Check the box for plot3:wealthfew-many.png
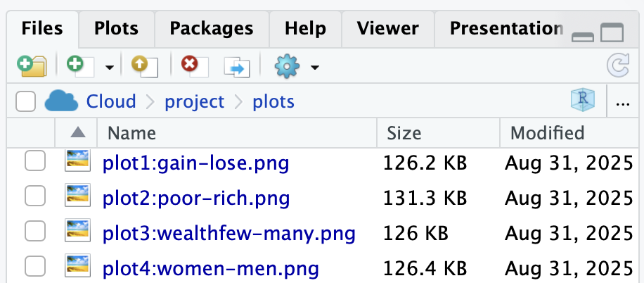 [35, 231]
